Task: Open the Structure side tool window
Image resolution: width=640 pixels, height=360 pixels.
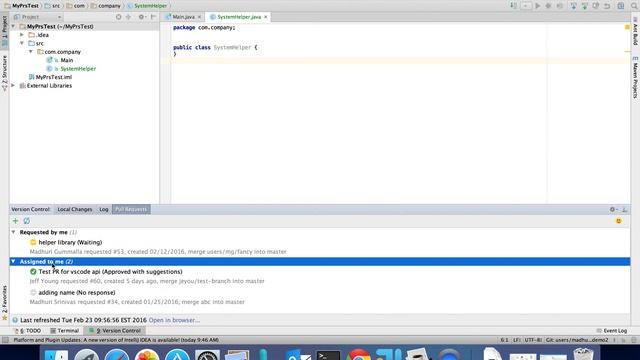Action: click(4, 73)
